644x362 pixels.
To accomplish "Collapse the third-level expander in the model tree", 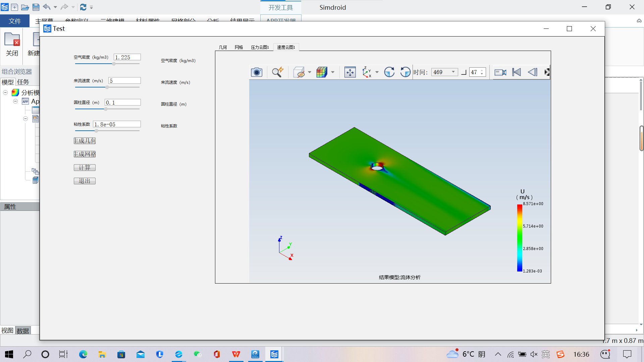I will coord(25,119).
